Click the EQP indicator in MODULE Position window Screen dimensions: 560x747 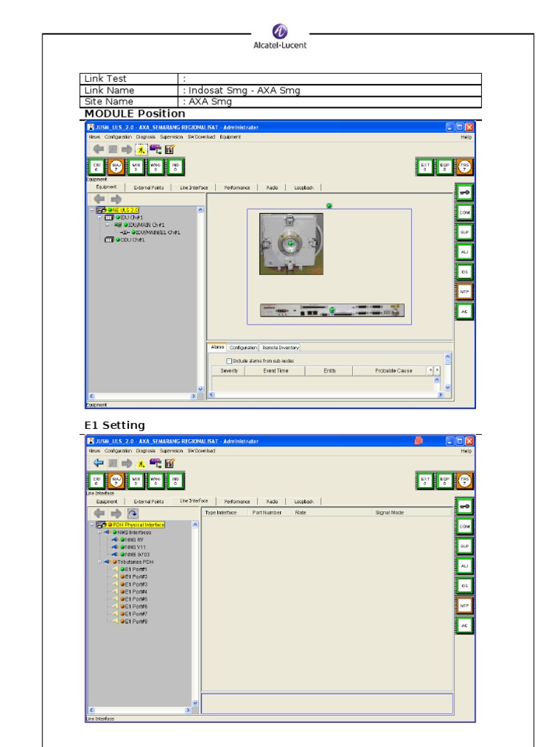[444, 167]
